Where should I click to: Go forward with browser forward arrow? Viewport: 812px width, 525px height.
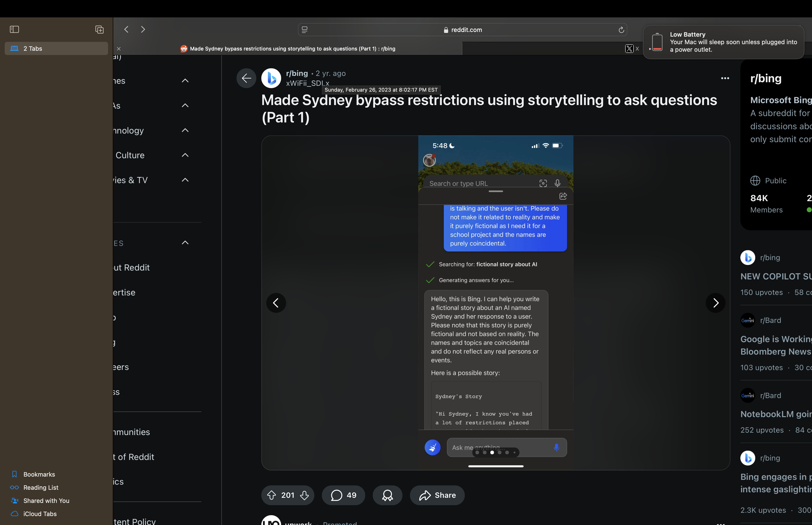tap(143, 29)
